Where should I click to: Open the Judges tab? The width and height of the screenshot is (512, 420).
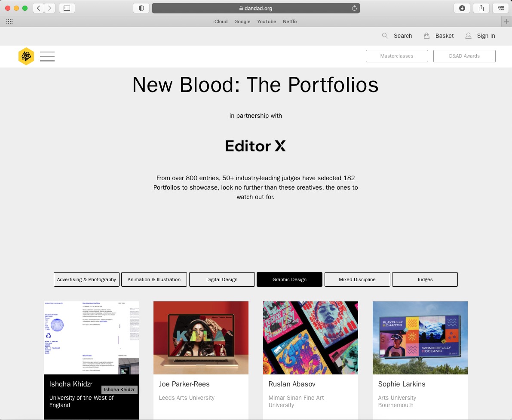[x=425, y=279]
